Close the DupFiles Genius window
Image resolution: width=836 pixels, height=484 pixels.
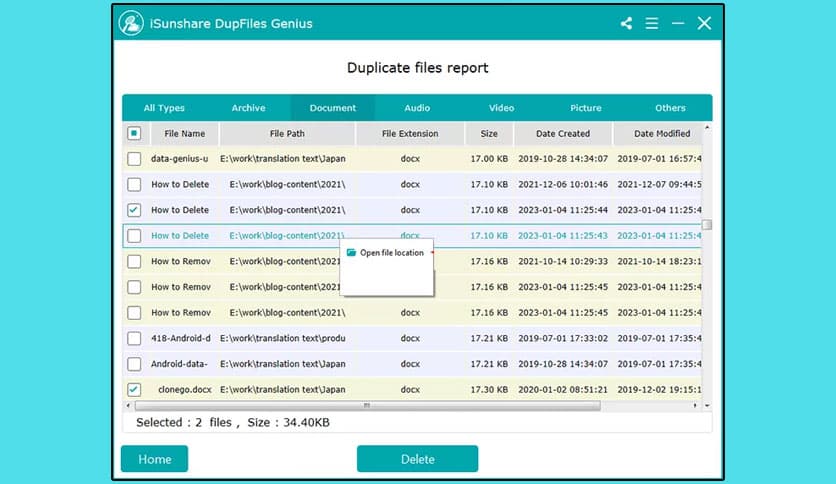[704, 23]
